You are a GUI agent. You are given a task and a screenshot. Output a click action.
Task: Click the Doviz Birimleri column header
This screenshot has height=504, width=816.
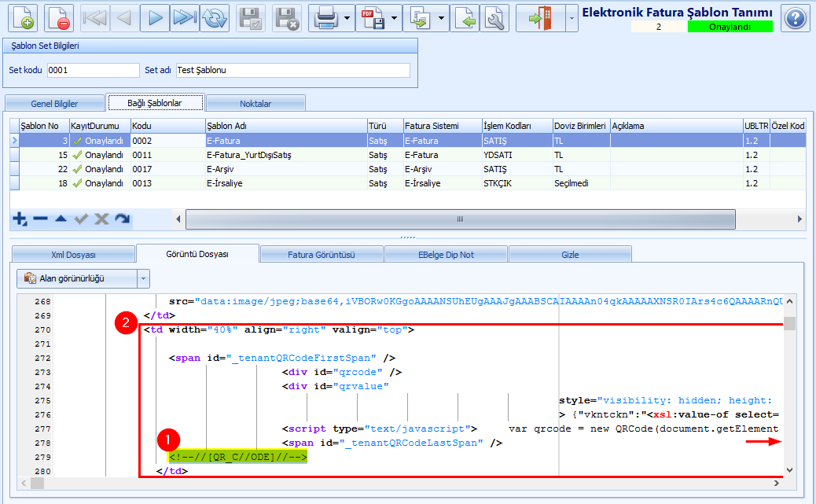[581, 126]
